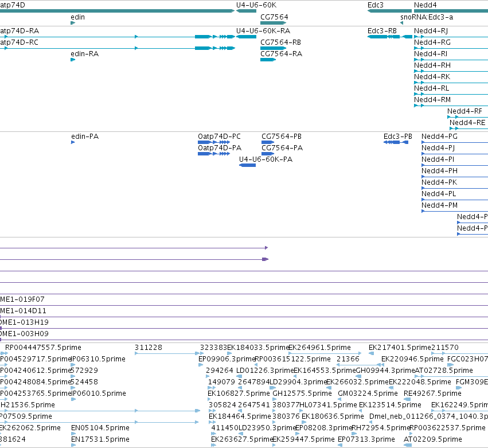Click the U4-U6-60K-RA transcript label

(x=263, y=31)
